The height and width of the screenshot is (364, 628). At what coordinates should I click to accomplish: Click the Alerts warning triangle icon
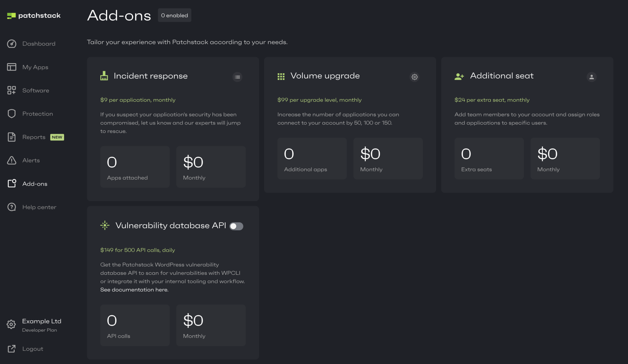(x=12, y=160)
